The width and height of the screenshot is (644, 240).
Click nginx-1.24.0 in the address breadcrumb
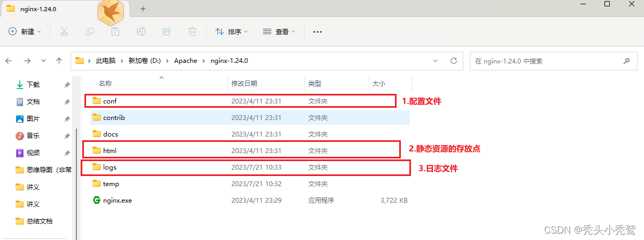point(229,61)
